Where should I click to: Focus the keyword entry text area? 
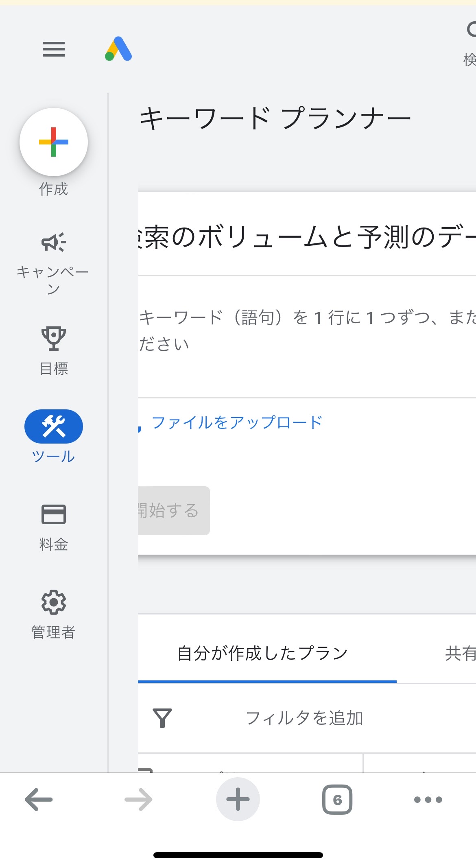coord(307,337)
